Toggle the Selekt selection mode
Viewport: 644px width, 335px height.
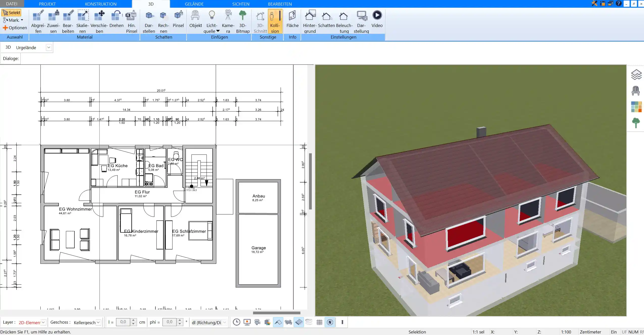pyautogui.click(x=11, y=13)
